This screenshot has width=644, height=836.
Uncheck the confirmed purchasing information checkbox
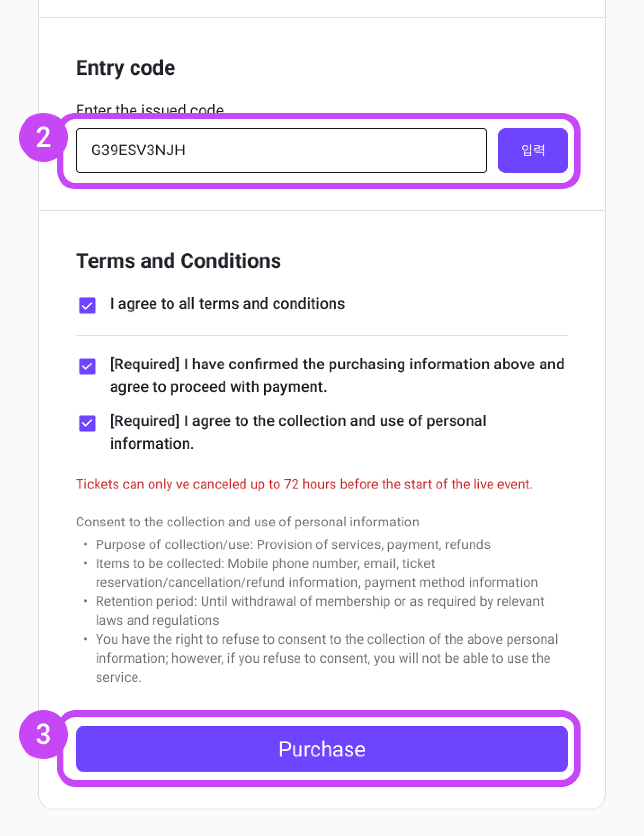point(87,366)
